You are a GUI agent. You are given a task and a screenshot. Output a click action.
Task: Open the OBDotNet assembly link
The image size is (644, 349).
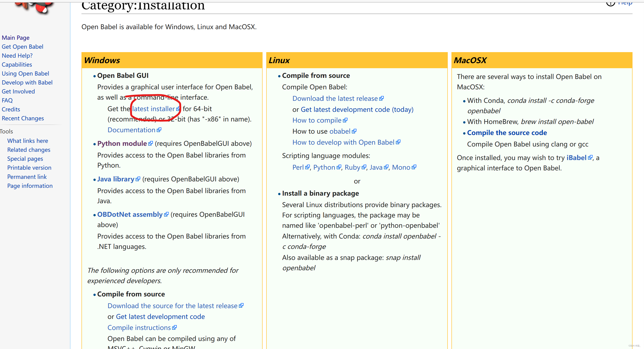[130, 214]
